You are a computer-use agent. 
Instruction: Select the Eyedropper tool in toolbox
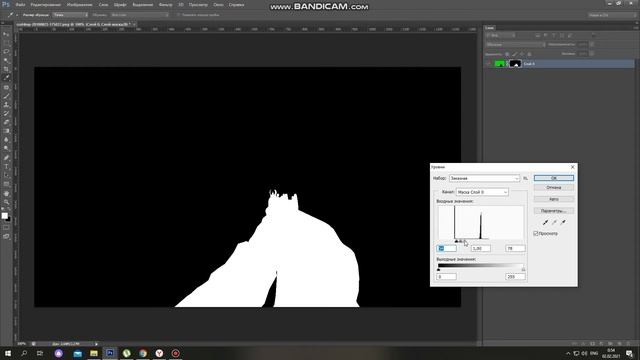6,78
